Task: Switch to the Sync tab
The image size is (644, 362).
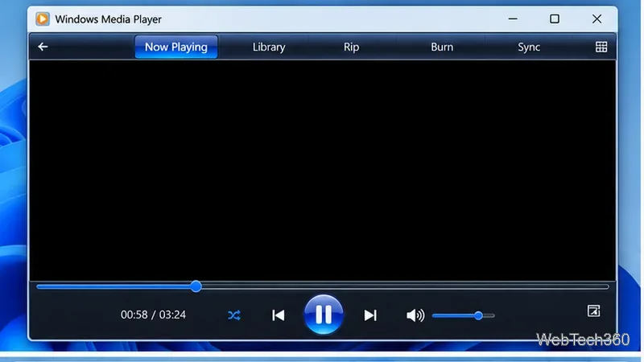Action: coord(529,47)
